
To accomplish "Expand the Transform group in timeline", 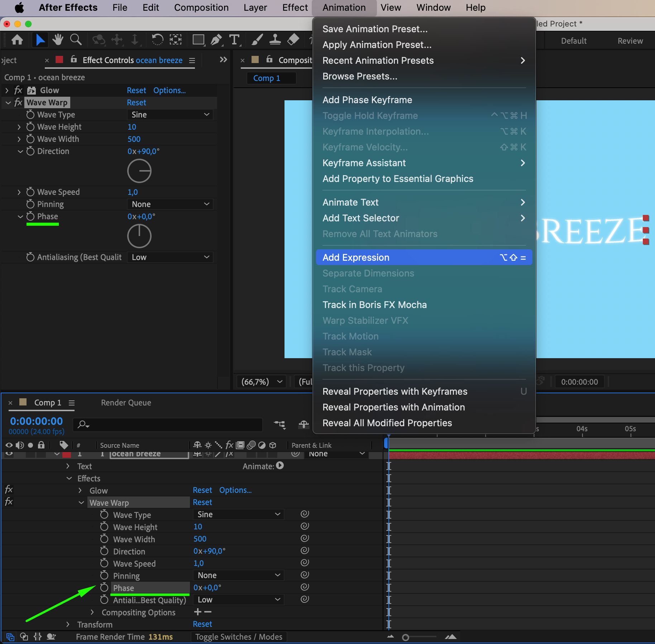I will coord(68,624).
